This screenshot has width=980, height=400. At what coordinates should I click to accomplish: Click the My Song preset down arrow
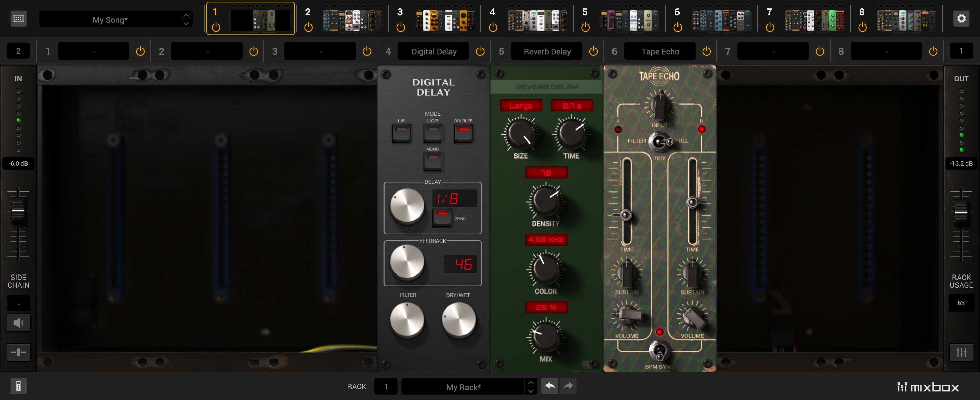(x=186, y=23)
